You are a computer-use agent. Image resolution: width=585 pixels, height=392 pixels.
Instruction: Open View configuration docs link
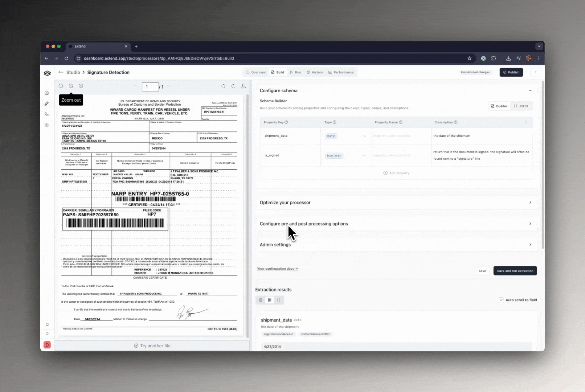(277, 269)
